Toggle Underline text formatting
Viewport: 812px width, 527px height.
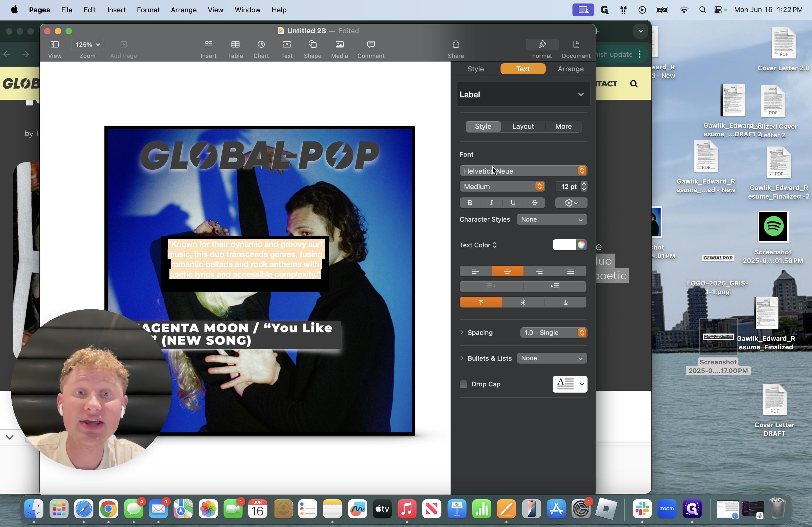pyautogui.click(x=513, y=203)
